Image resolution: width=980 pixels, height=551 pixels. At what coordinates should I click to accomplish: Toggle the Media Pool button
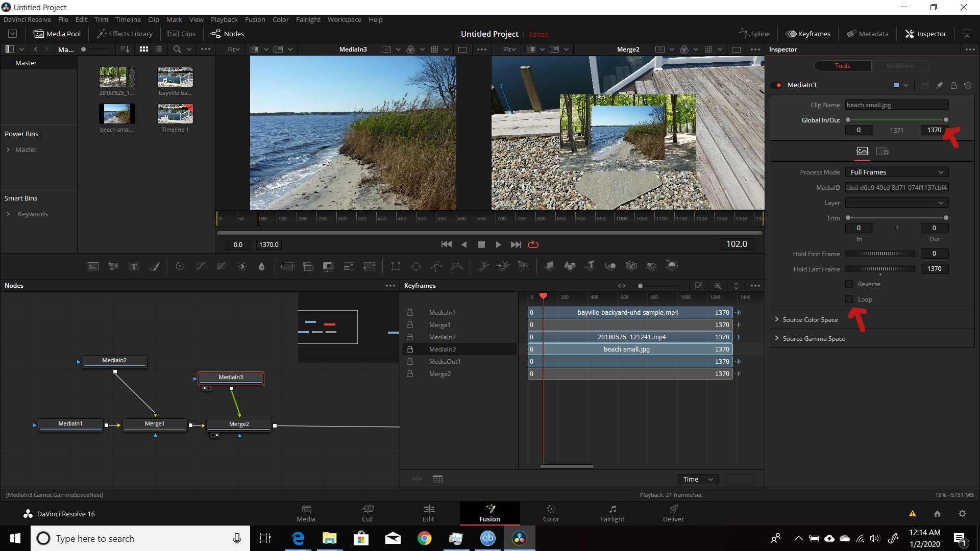57,34
